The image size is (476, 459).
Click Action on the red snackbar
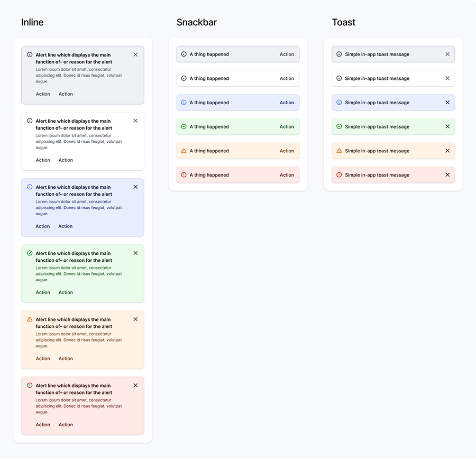point(287,175)
